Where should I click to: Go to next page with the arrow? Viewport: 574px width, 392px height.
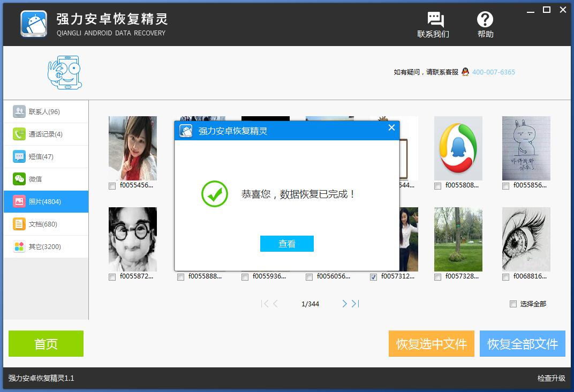pyautogui.click(x=344, y=304)
